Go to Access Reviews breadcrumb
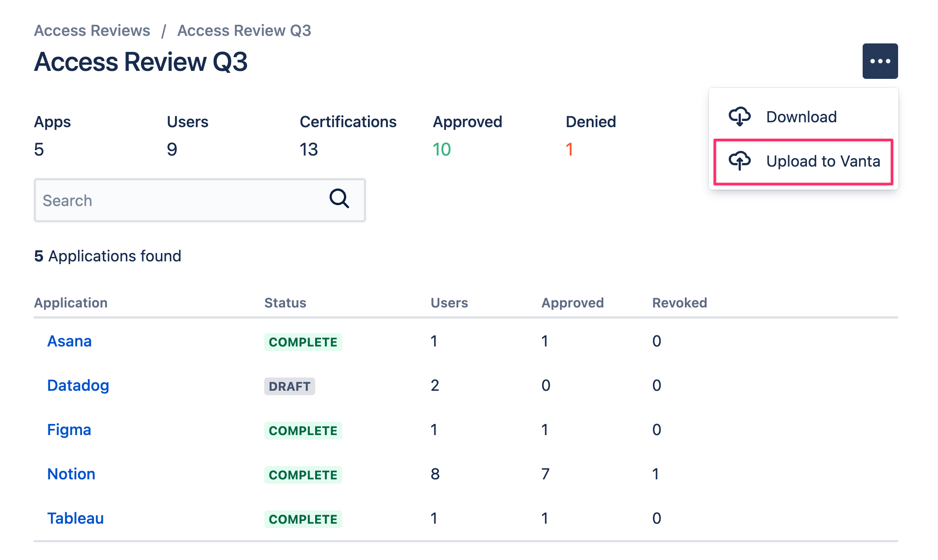 coord(92,31)
